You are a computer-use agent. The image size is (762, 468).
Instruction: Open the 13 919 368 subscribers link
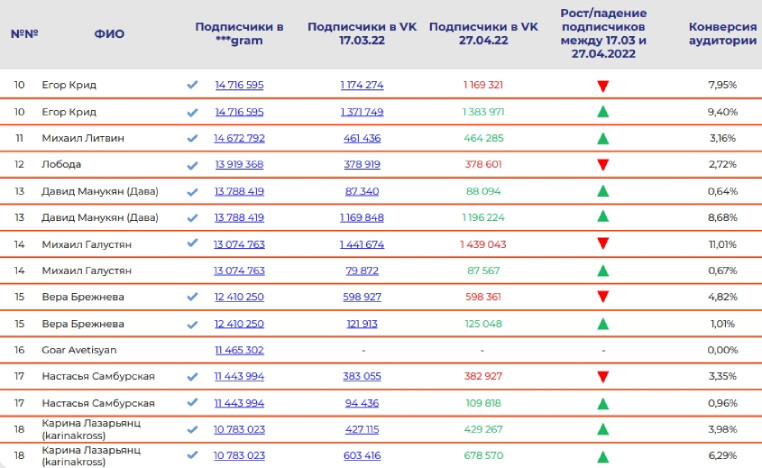(x=239, y=164)
